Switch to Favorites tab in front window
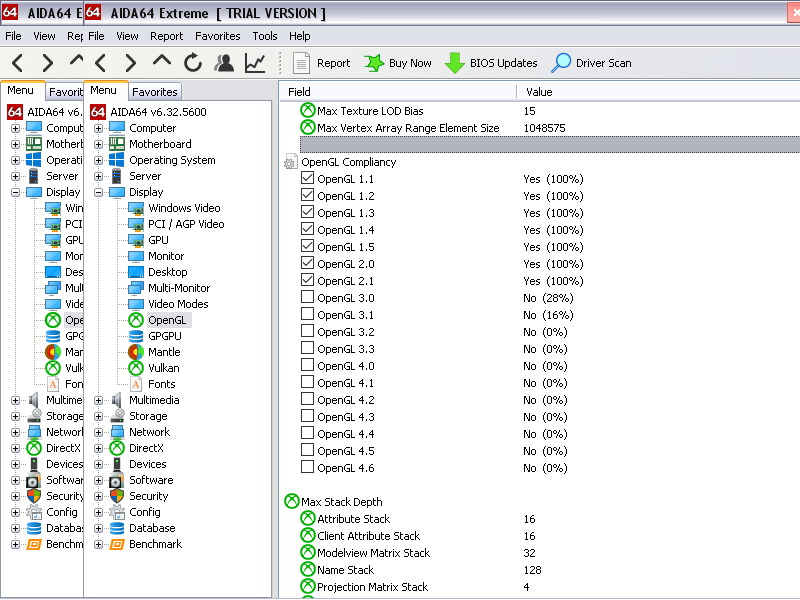Image resolution: width=800 pixels, height=600 pixels. [155, 92]
